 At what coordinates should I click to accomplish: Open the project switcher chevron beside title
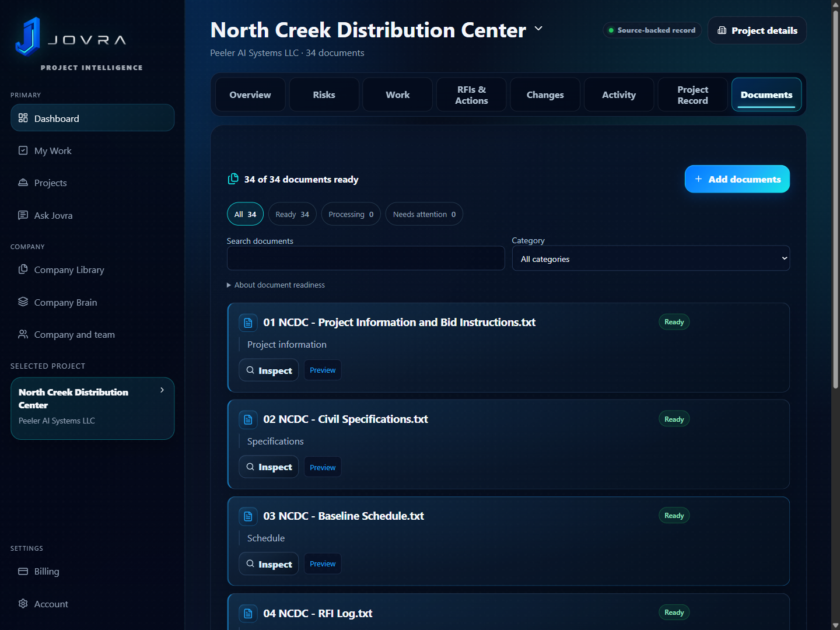tap(538, 29)
